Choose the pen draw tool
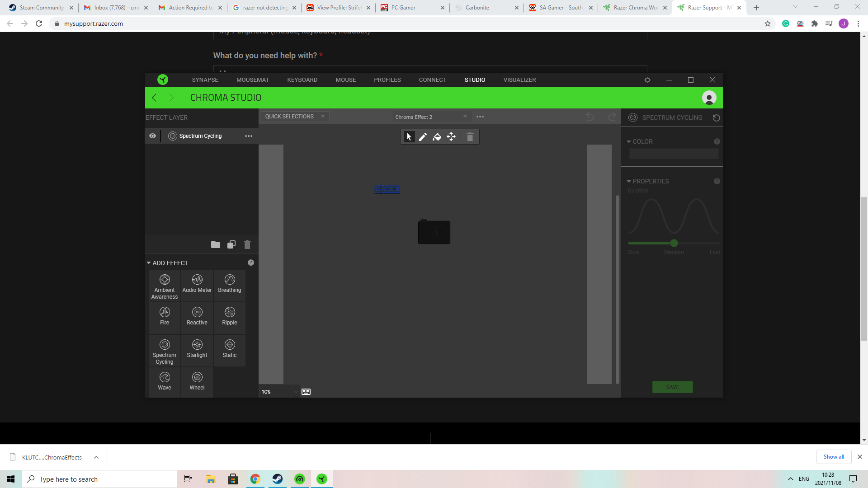 click(x=423, y=137)
